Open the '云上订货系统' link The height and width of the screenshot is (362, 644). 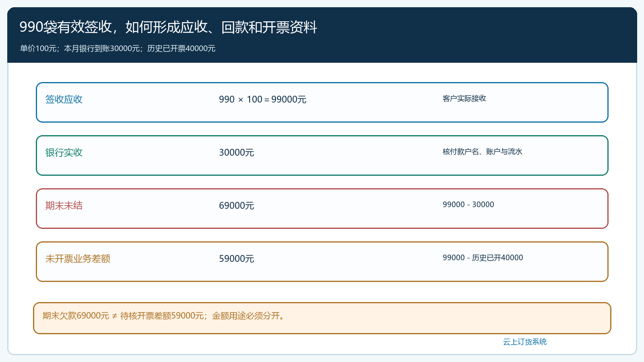pos(525,342)
